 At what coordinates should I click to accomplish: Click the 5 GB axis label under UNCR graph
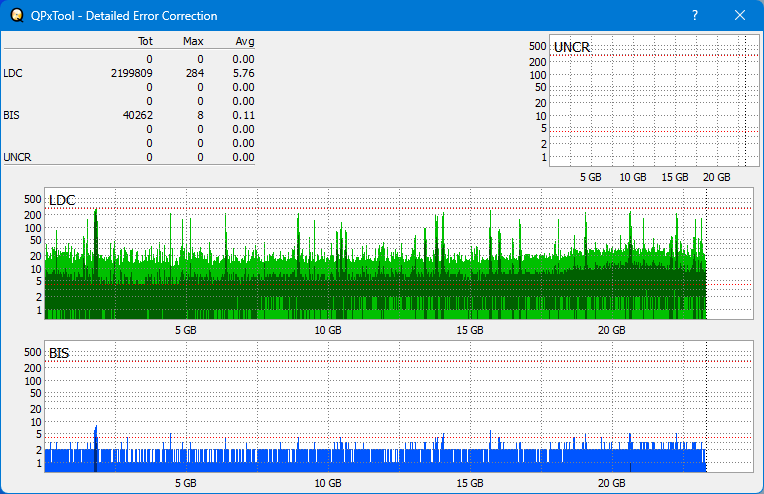click(591, 177)
